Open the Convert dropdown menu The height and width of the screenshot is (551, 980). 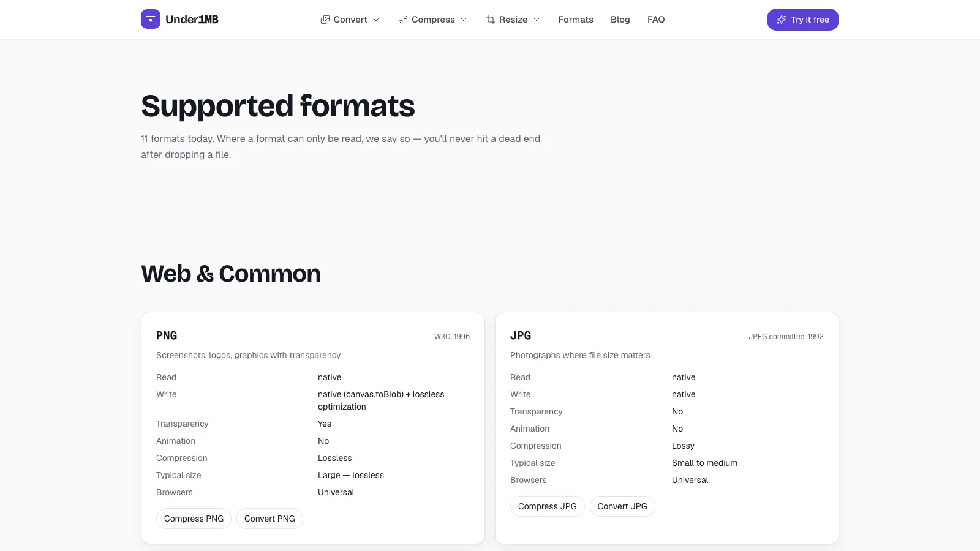click(350, 20)
